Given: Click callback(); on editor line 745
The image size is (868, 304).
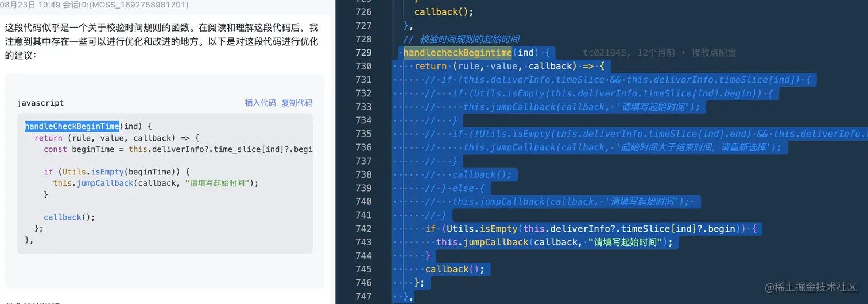Looking at the screenshot, I should tap(455, 270).
